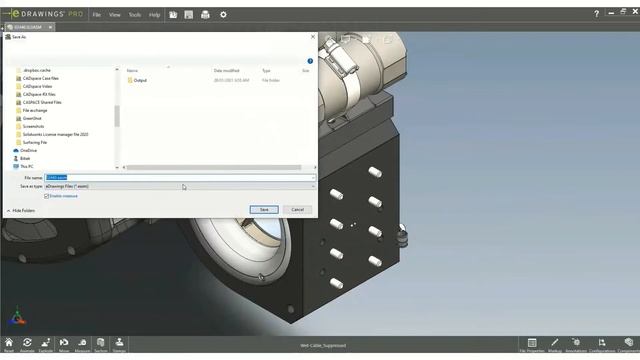The height and width of the screenshot is (360, 640).
Task: Close the Save As dialog
Action: click(x=313, y=37)
